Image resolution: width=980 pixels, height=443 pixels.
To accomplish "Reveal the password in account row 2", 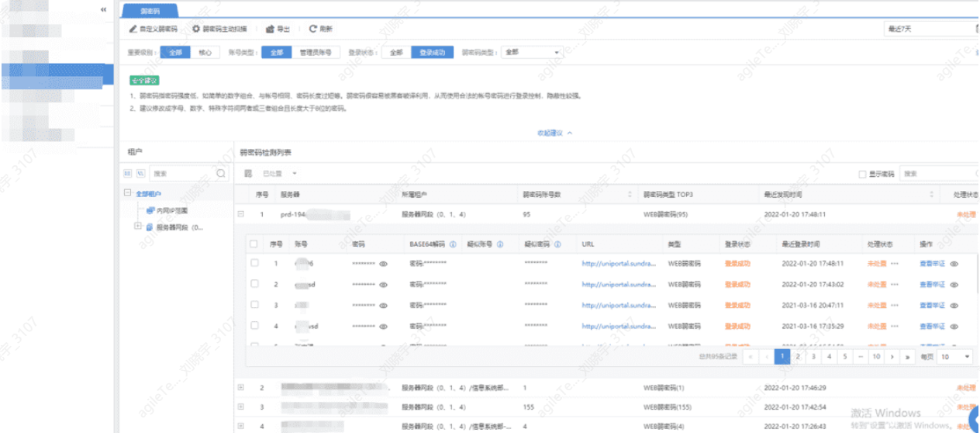I will point(383,285).
